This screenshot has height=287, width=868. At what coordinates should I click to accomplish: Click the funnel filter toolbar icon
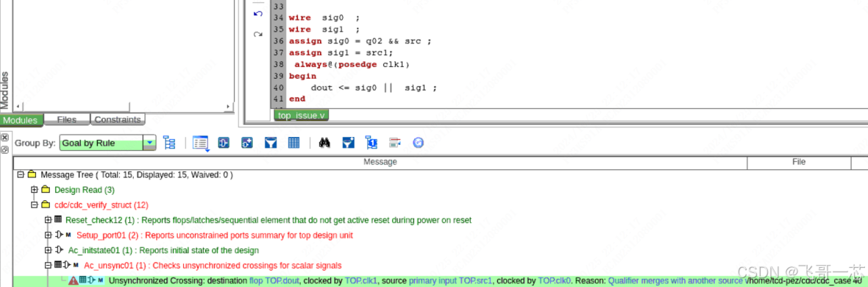(271, 143)
